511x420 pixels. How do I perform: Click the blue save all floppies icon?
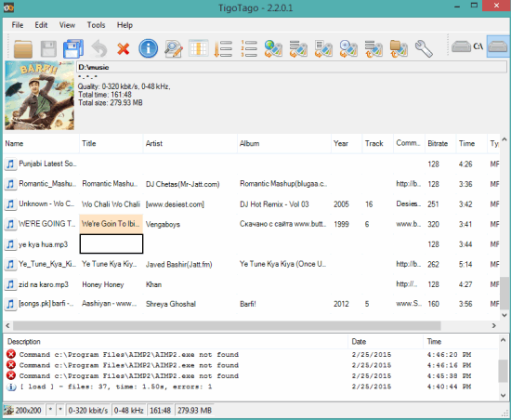(x=73, y=49)
